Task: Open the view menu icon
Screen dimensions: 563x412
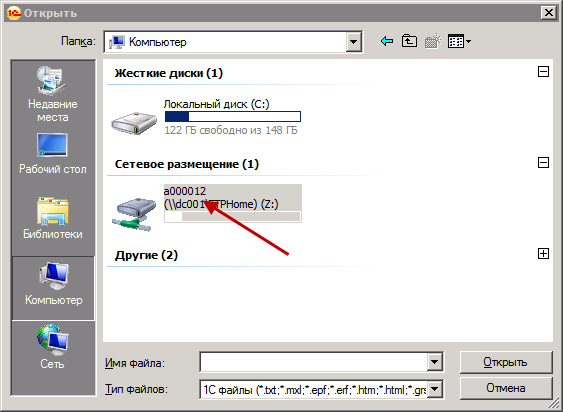Action: [459, 42]
